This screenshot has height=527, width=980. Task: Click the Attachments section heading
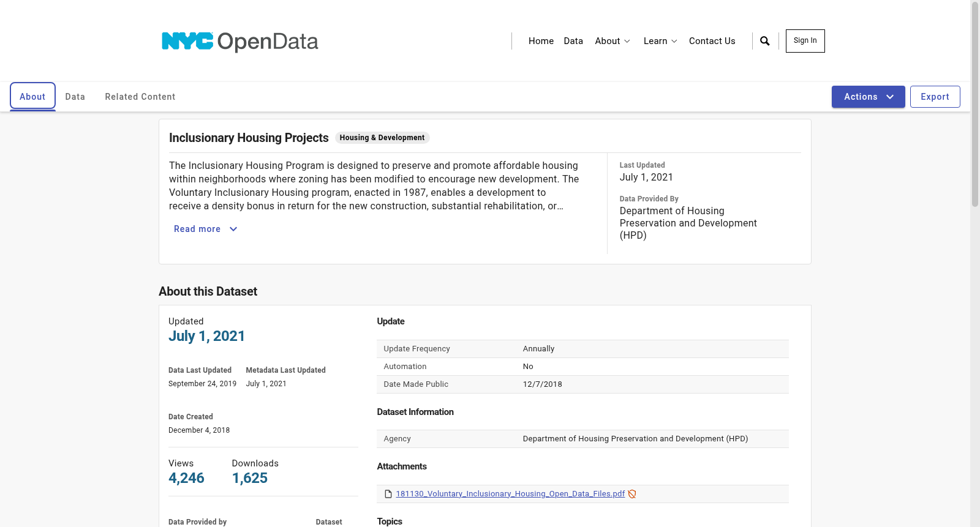[402, 466]
